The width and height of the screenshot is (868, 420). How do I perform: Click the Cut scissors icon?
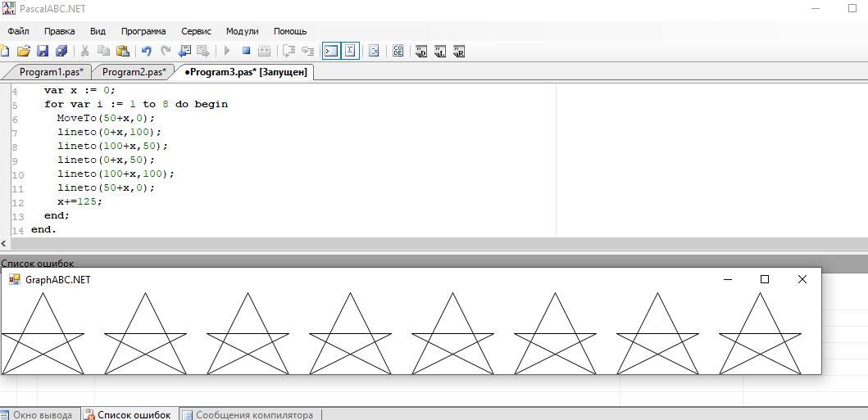[84, 51]
